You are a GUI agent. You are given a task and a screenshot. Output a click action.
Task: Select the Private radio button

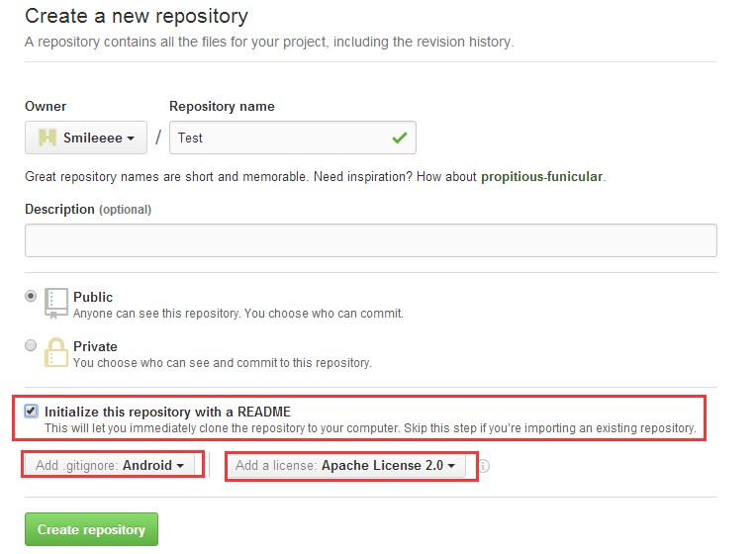32,345
